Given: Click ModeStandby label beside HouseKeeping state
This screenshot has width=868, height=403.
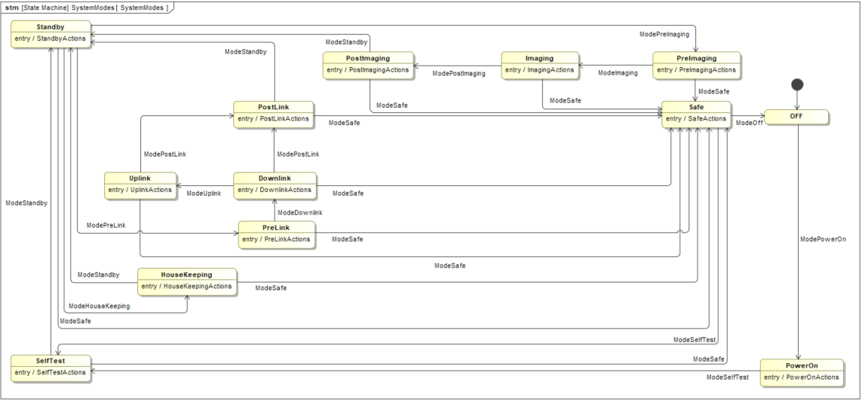Looking at the screenshot, I should point(98,275).
